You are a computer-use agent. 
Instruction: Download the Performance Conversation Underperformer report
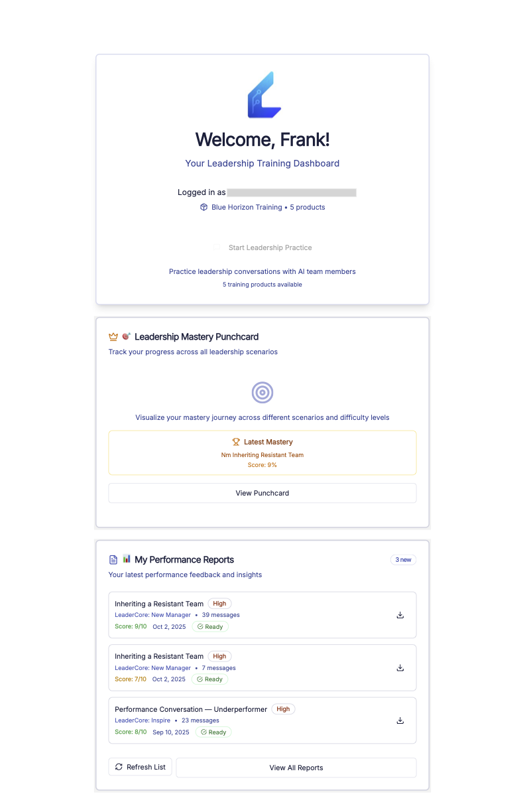(400, 720)
